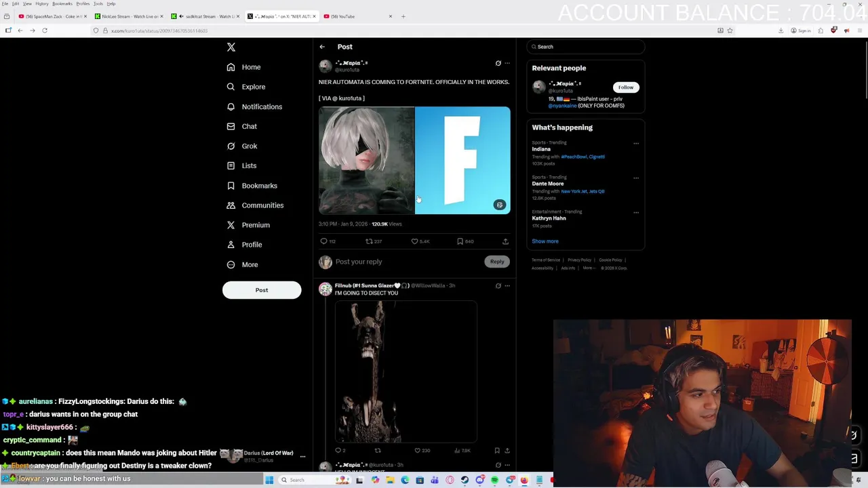Viewport: 868px width, 488px height.
Task: Switch to the (56) YouTube tab
Action: pos(357,16)
